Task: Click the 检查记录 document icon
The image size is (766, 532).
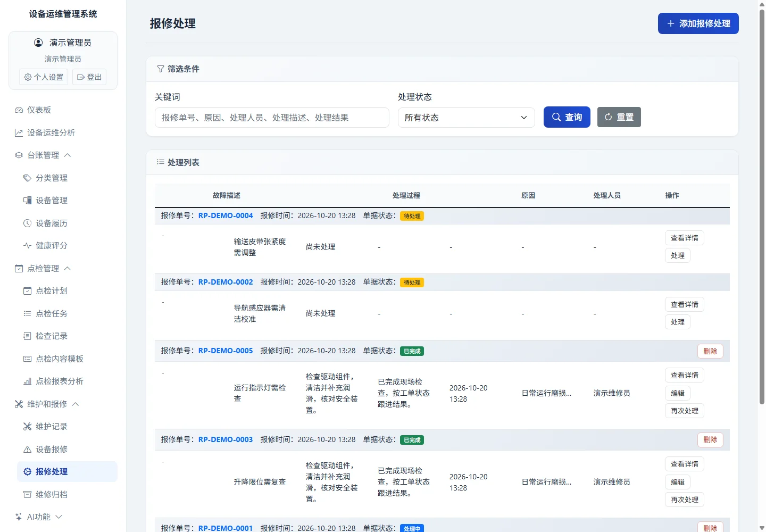Action: click(x=27, y=336)
